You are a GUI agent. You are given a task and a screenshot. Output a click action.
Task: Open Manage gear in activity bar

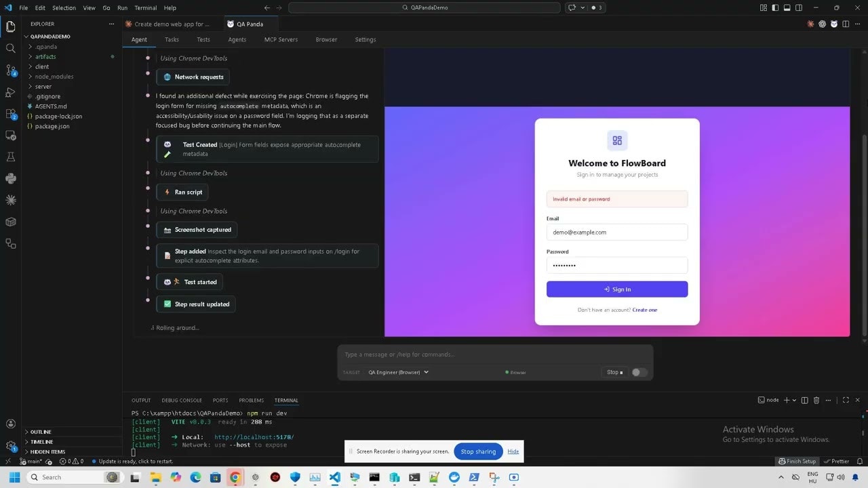(10, 446)
